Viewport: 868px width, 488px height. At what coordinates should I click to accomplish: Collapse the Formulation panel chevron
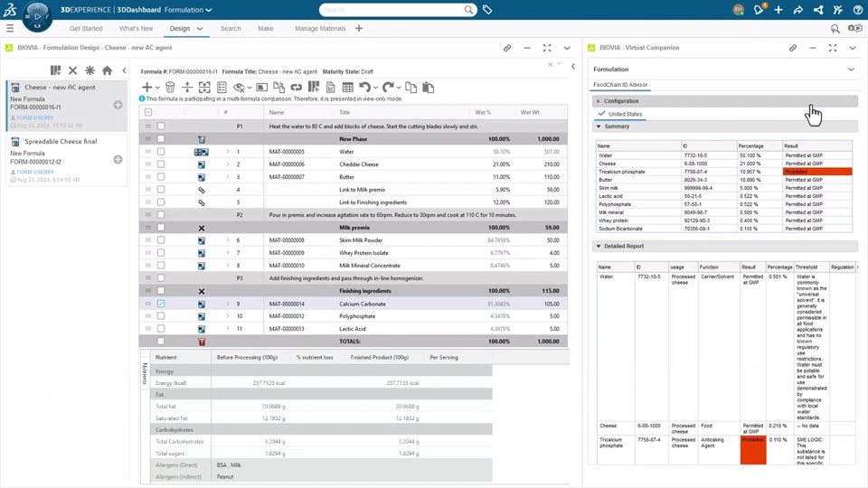click(851, 70)
